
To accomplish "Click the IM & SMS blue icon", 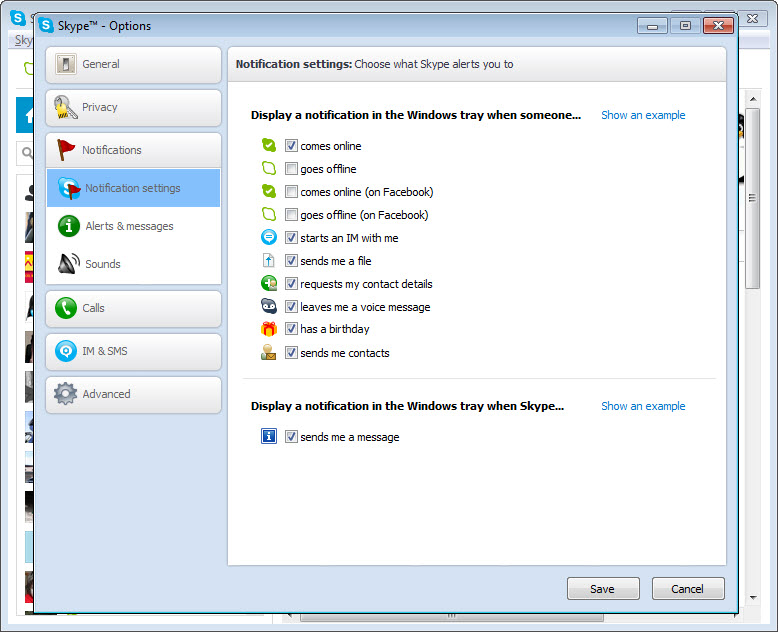I will click(66, 351).
